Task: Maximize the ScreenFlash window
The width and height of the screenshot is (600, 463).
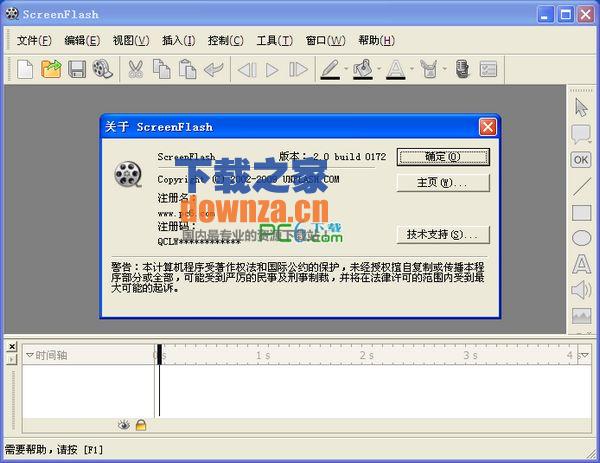Action: click(x=565, y=15)
